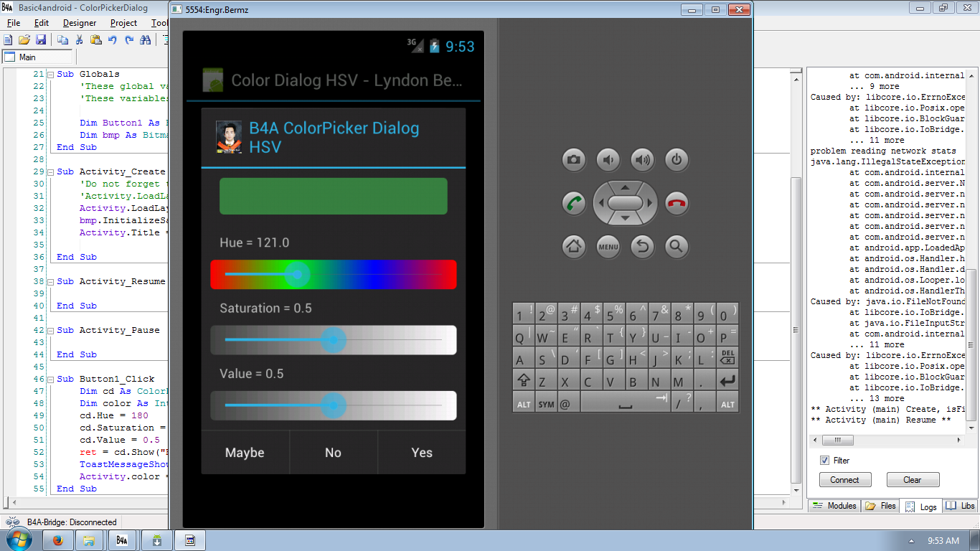Click the red end call button

click(677, 203)
